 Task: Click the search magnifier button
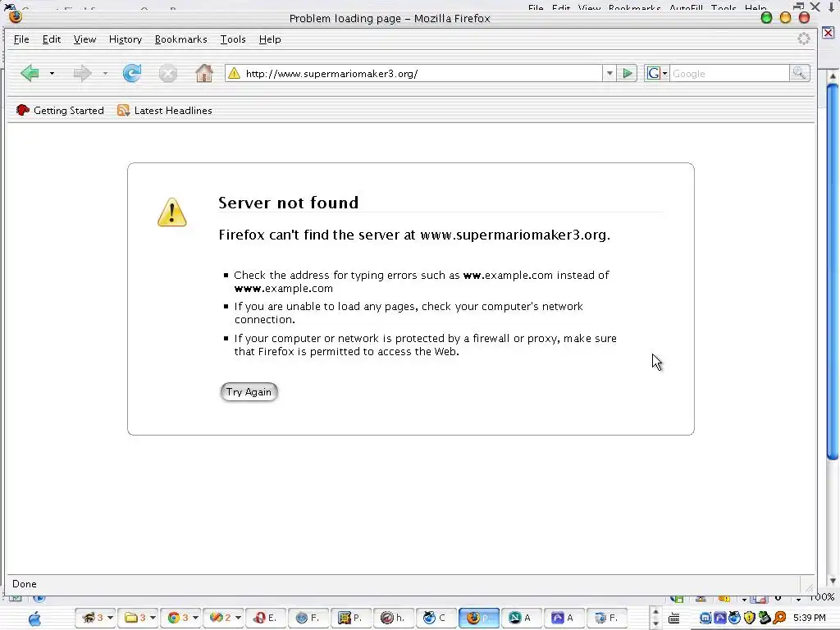coord(799,73)
